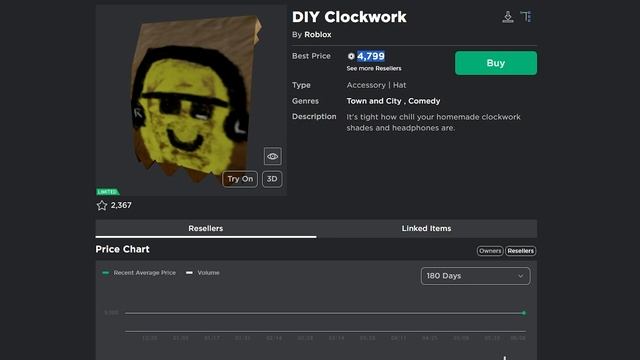
Task: Click the latest data point on price chart
Action: (524, 313)
